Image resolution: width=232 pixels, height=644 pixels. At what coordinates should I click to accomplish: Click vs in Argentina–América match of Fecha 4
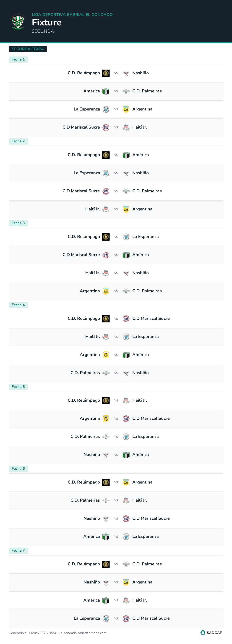[116, 355]
